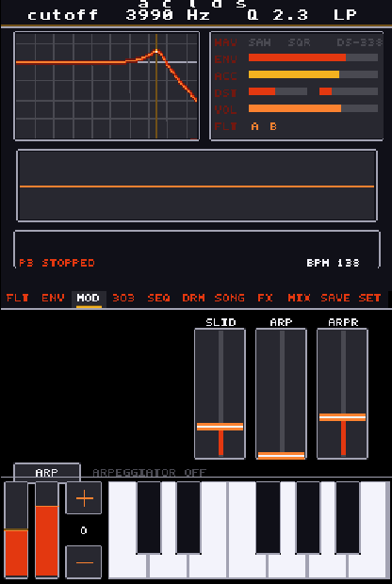The image size is (392, 584).
Task: Open the FX tab
Action: point(265,298)
